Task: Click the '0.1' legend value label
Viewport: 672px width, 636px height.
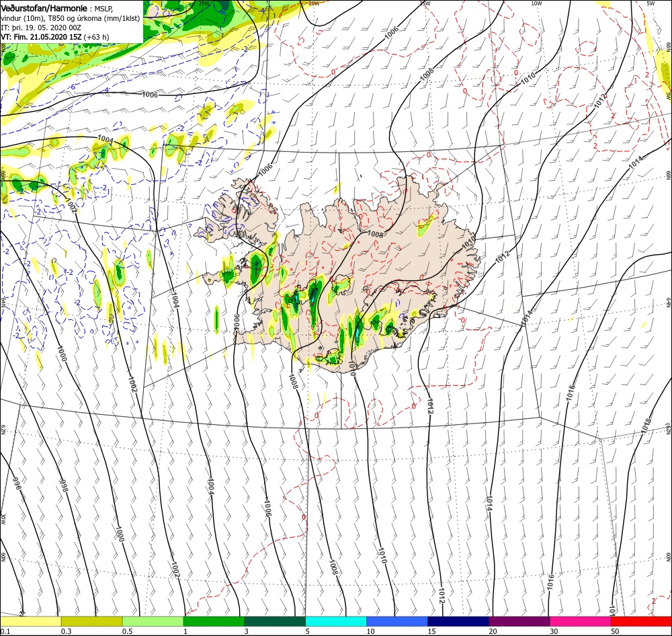Action: point(5,631)
